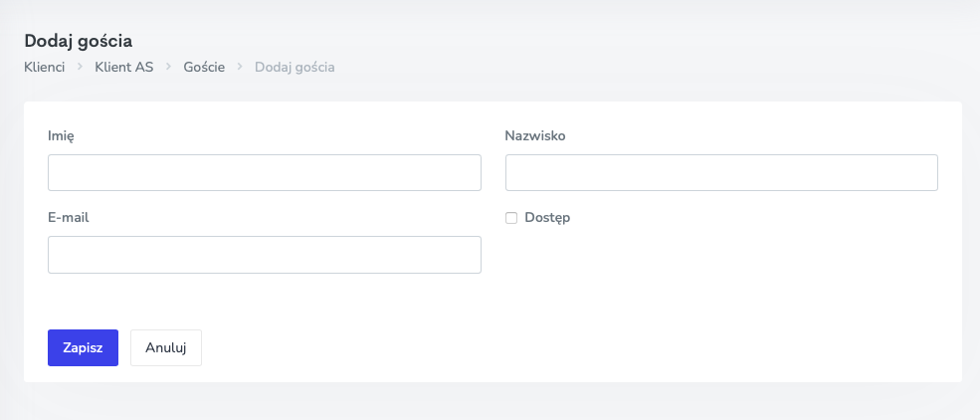Click the Dostęp label text
980x420 pixels.
pyautogui.click(x=547, y=218)
